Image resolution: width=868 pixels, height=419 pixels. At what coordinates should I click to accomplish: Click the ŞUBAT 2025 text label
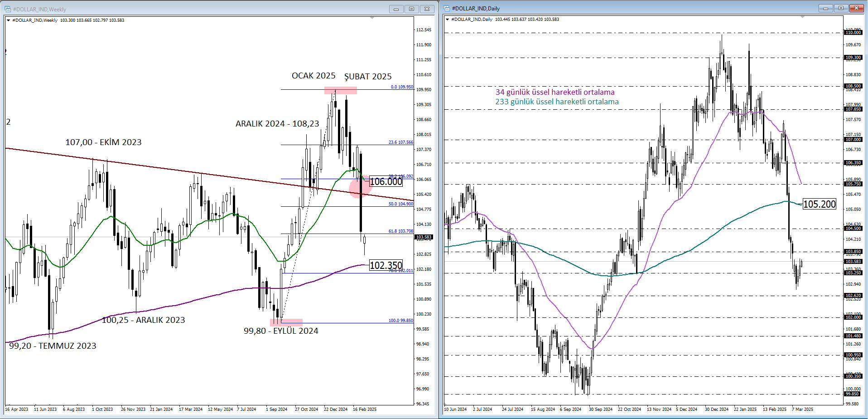tap(368, 77)
